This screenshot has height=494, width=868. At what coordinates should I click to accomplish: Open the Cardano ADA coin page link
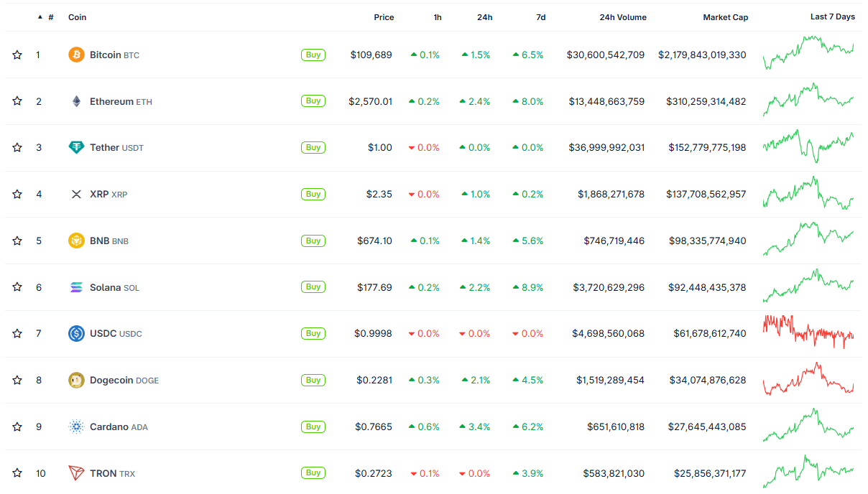(x=119, y=427)
